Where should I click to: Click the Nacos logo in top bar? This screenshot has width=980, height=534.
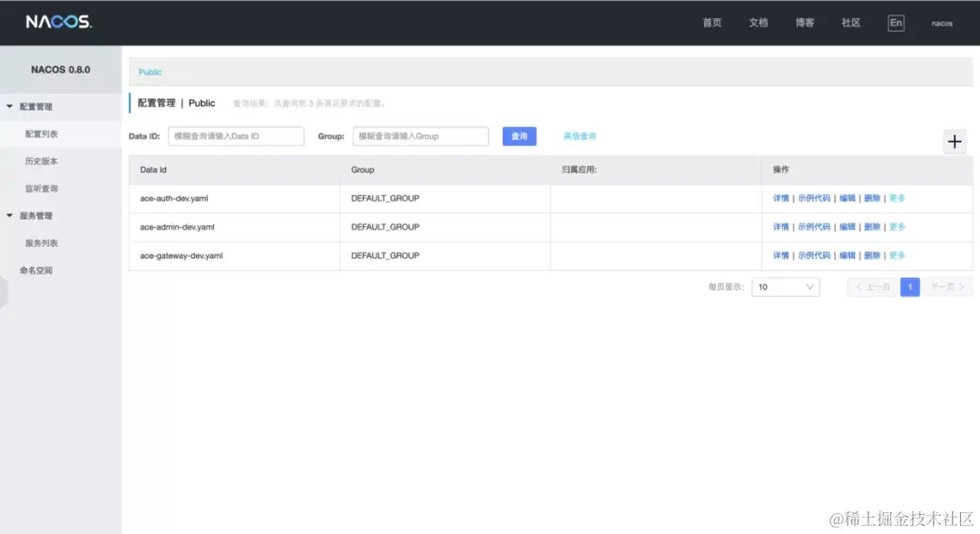[x=59, y=20]
